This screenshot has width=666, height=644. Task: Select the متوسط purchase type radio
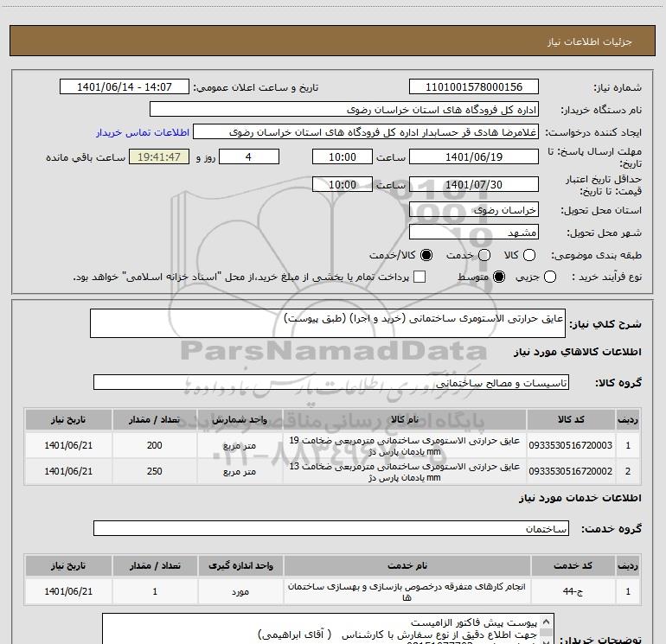(x=499, y=277)
